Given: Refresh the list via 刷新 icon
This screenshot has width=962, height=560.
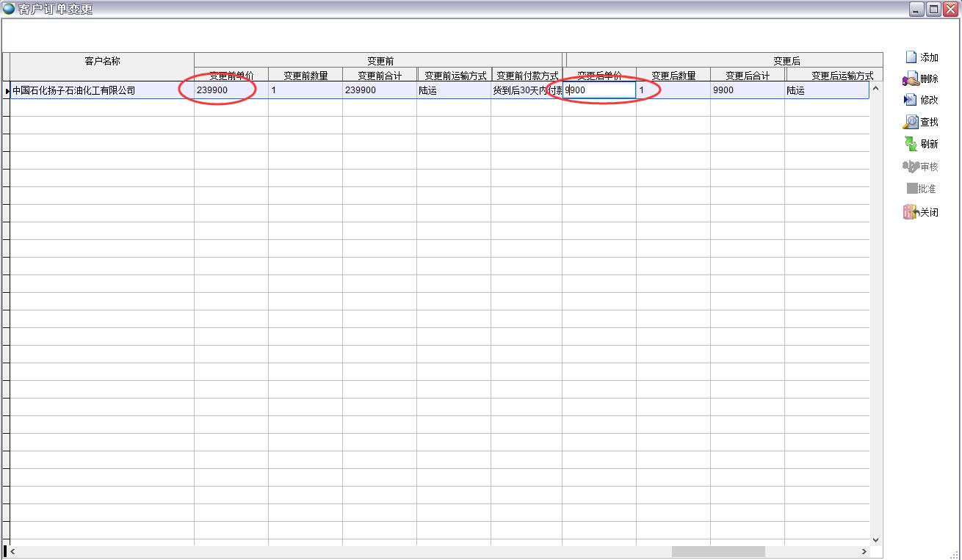Looking at the screenshot, I should pyautogui.click(x=911, y=144).
